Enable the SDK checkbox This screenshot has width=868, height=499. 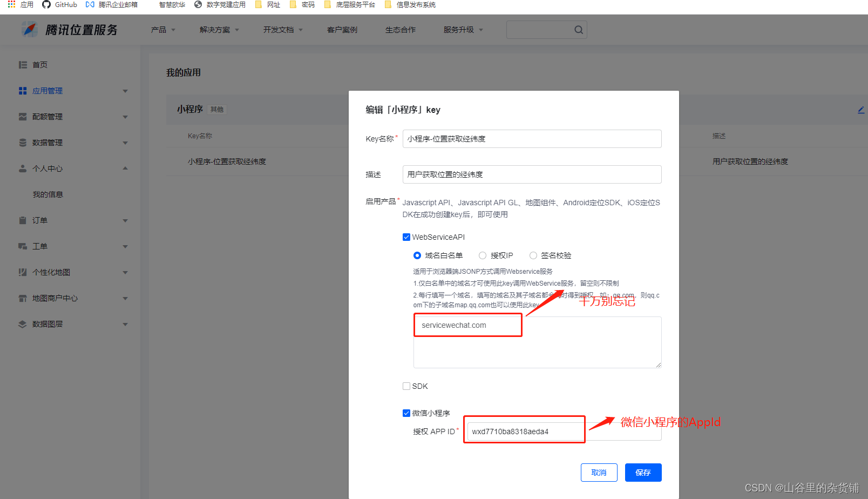(x=406, y=386)
